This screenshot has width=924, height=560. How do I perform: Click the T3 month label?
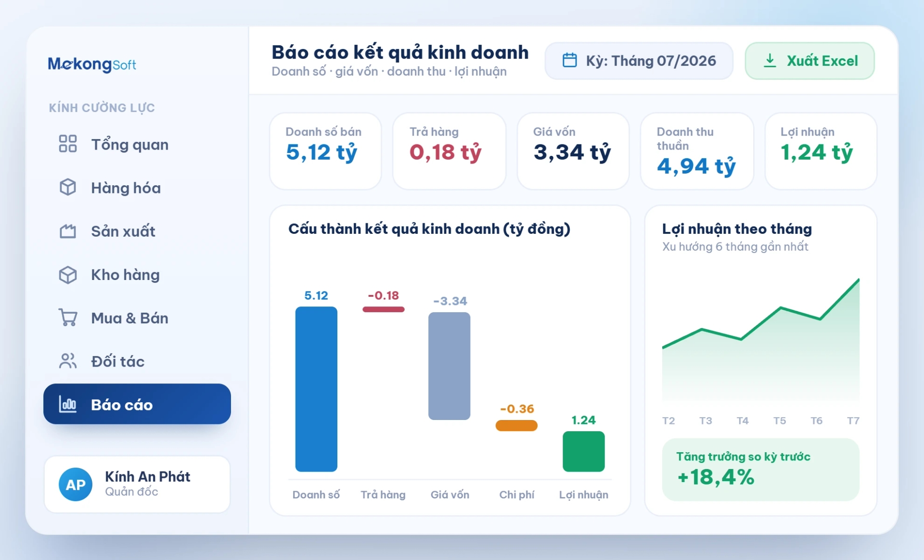tap(706, 420)
